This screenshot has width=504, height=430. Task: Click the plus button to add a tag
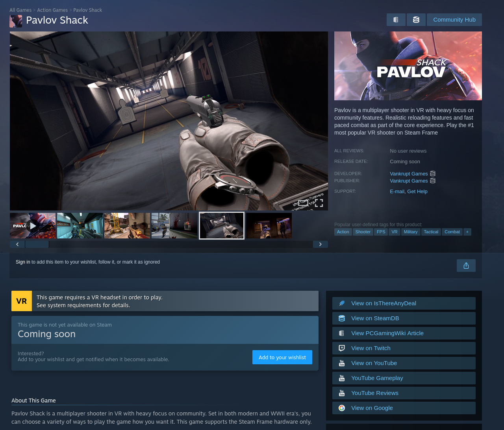(467, 232)
